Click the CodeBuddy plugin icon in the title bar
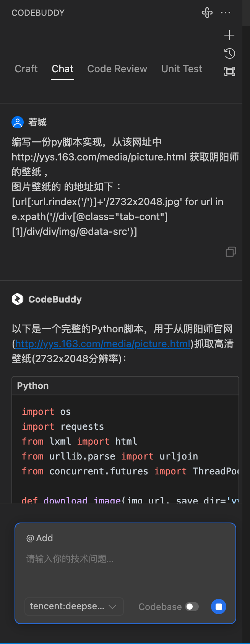Viewport: 250px width, 644px height. pyautogui.click(x=207, y=13)
